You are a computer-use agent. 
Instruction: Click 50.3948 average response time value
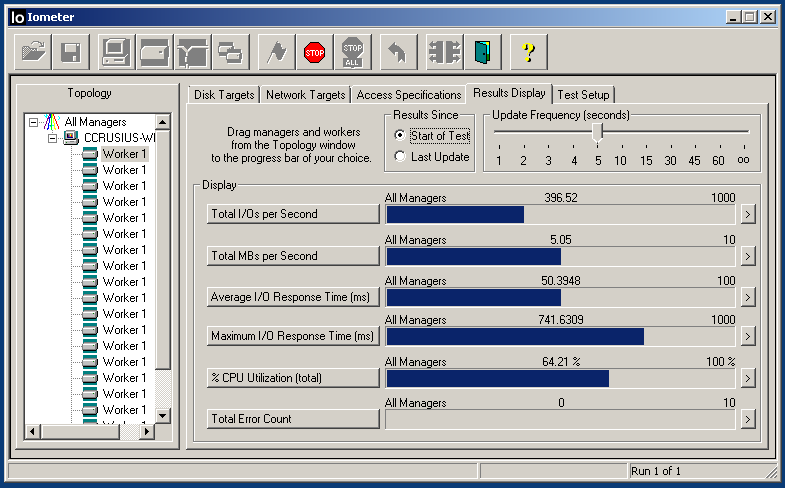(561, 281)
